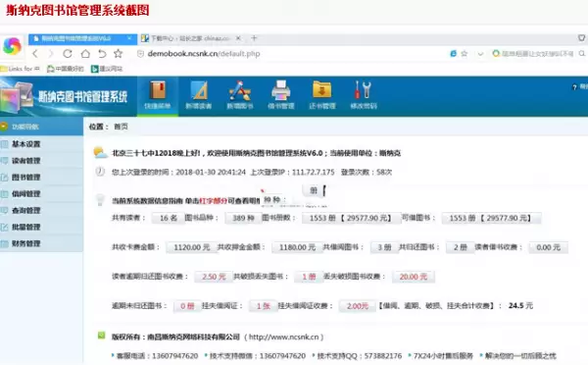The height and width of the screenshot is (365, 588).
Task: Click the browser back arrow
Action: point(35,54)
